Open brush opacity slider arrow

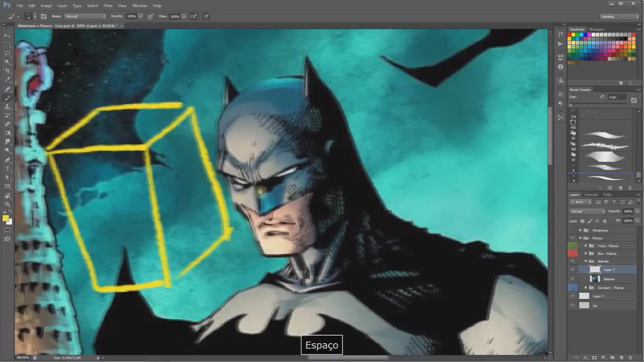click(x=141, y=17)
